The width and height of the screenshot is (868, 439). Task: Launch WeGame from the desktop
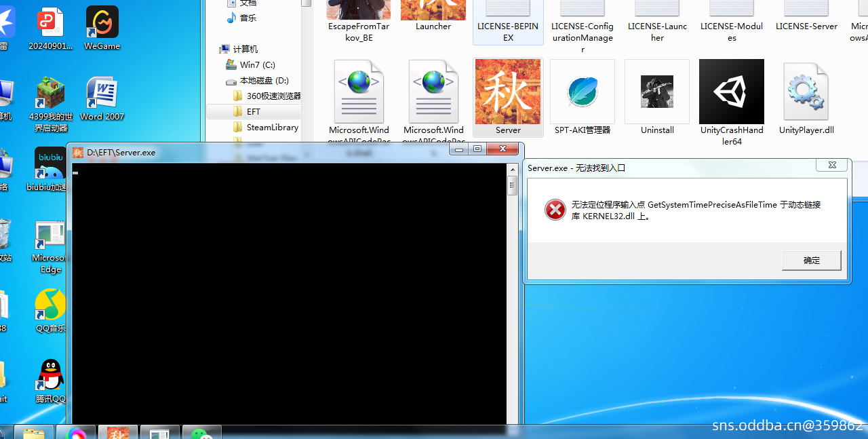click(101, 21)
